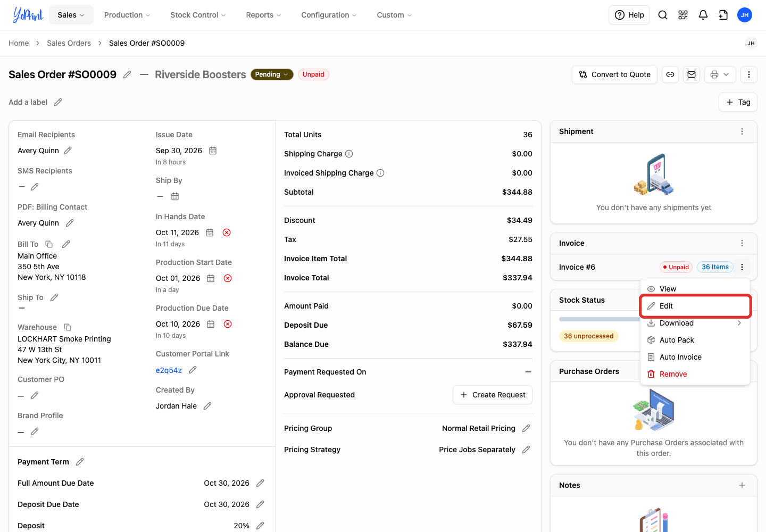Open the QR code scanner icon
This screenshot has height=532, width=766.
tap(683, 15)
